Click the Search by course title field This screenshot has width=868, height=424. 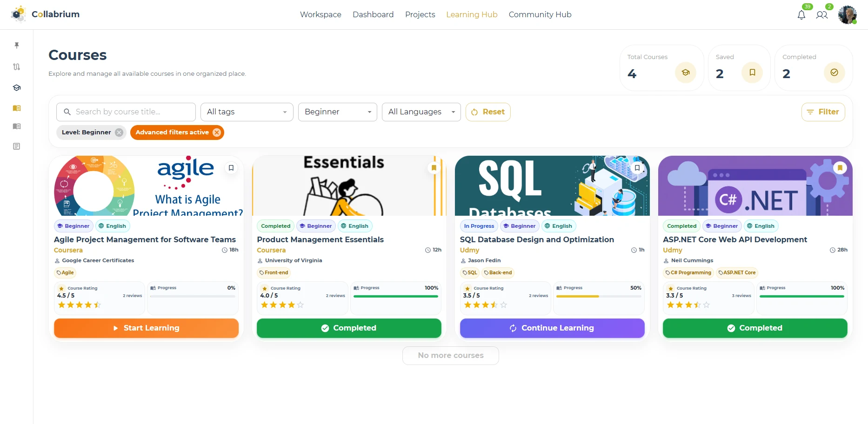point(126,112)
